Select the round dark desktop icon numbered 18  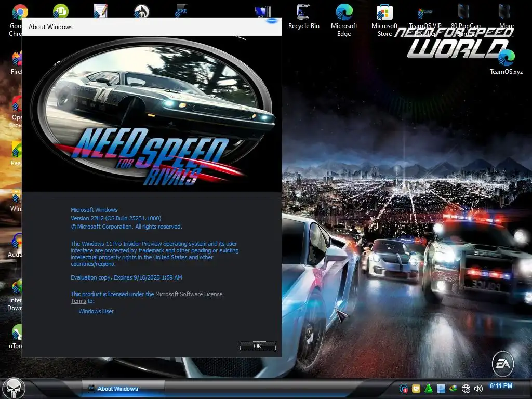141,10
